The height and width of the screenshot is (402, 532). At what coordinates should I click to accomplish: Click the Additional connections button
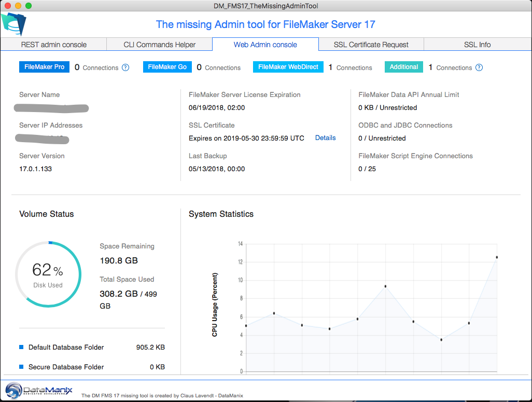[404, 67]
